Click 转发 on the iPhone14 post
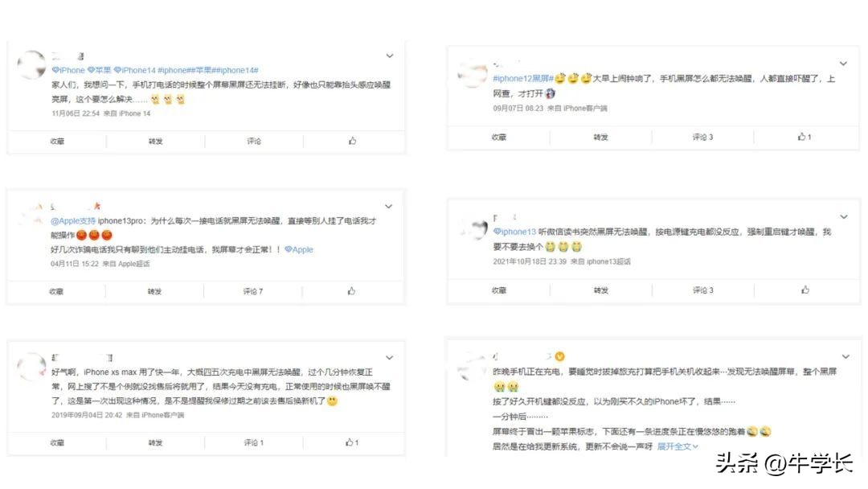 pos(156,142)
